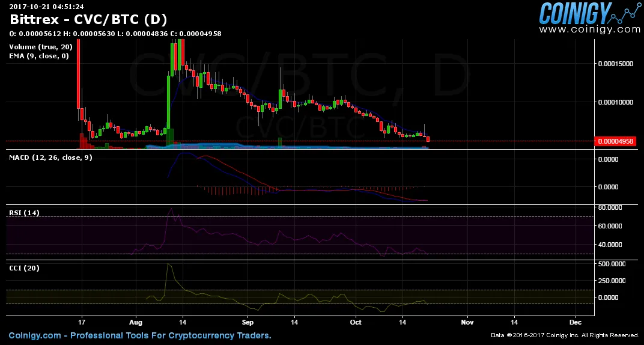Click the OHLC values line
644x345 pixels.
(x=115, y=34)
